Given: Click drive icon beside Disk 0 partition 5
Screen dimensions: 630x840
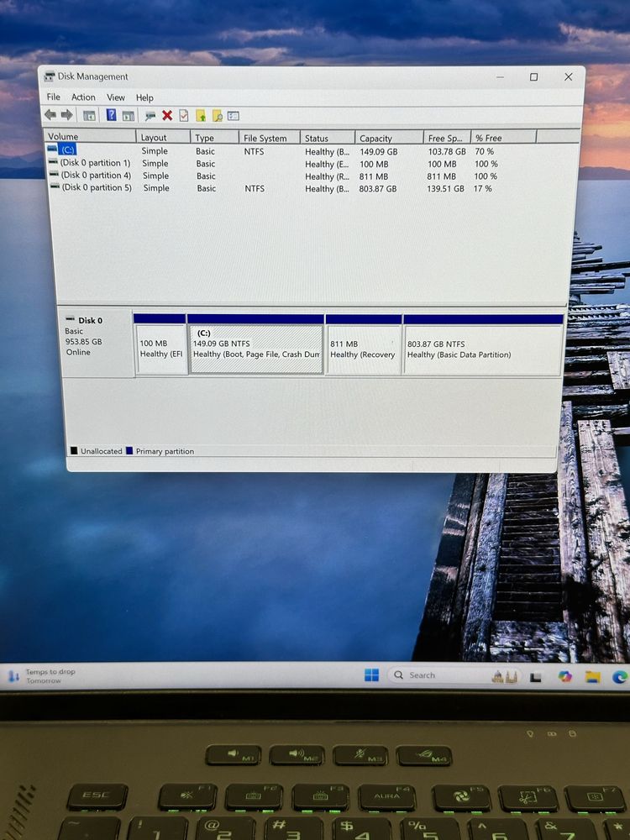Looking at the screenshot, I should (55, 186).
